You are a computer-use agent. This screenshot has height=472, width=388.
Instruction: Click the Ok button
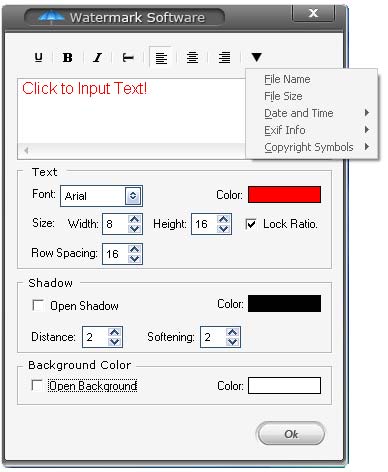click(x=291, y=434)
